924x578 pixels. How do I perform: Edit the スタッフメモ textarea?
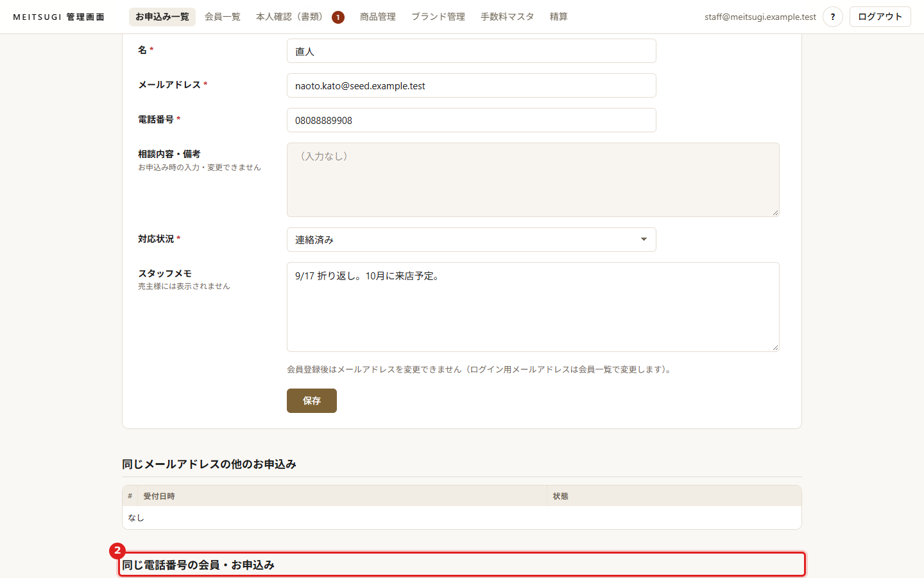click(x=533, y=307)
